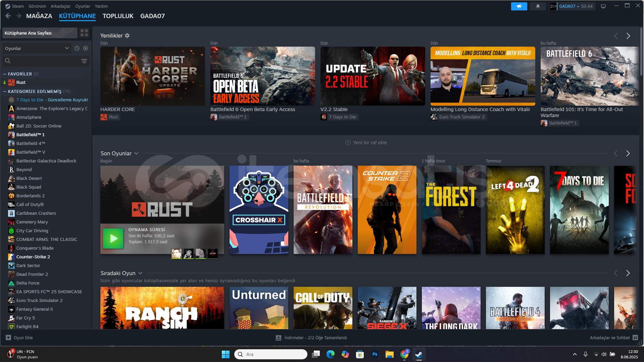This screenshot has width=644, height=362.
Task: Open the Steam announcements megaphone button
Action: 519,6
